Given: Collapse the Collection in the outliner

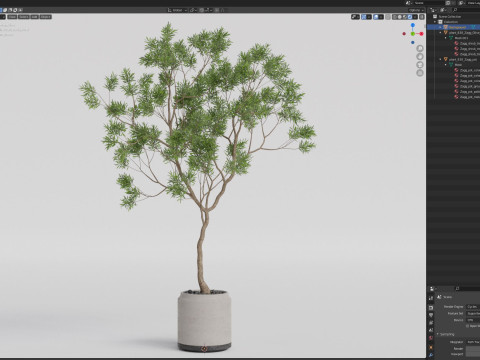Looking at the screenshot, I should [x=435, y=22].
